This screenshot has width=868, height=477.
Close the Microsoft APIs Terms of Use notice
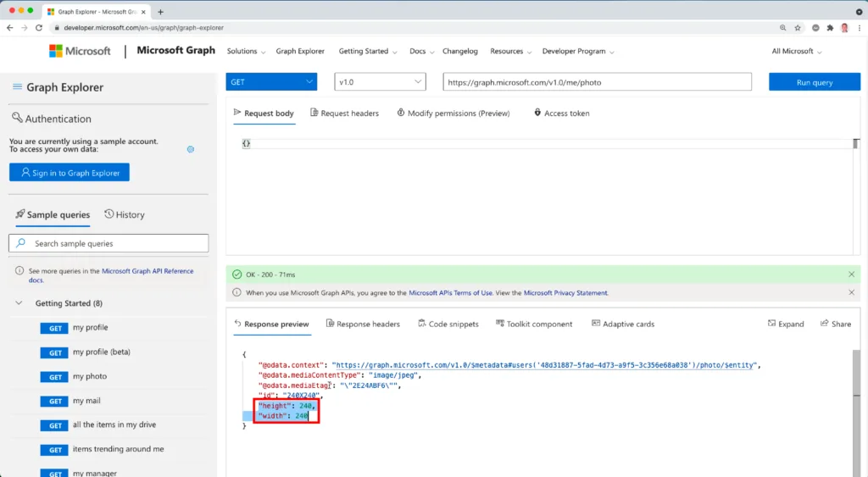(851, 292)
